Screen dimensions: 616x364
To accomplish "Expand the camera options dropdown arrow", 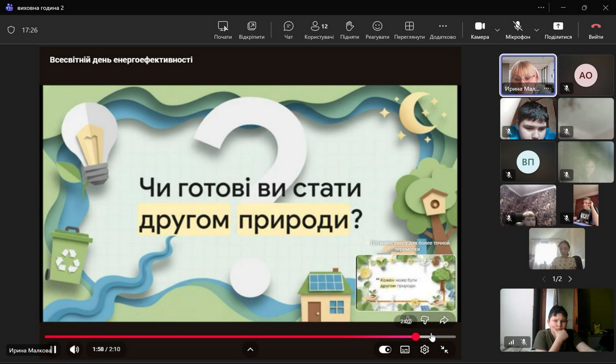I will pyautogui.click(x=497, y=30).
